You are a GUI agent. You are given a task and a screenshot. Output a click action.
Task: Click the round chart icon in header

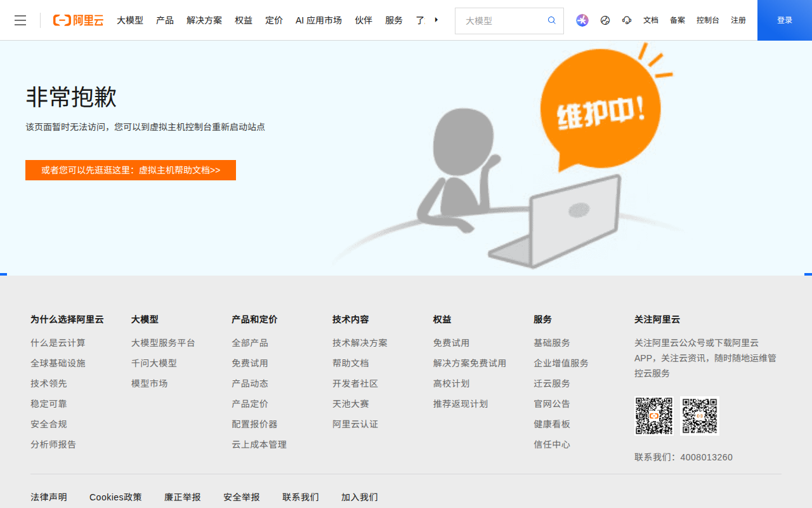click(x=605, y=20)
